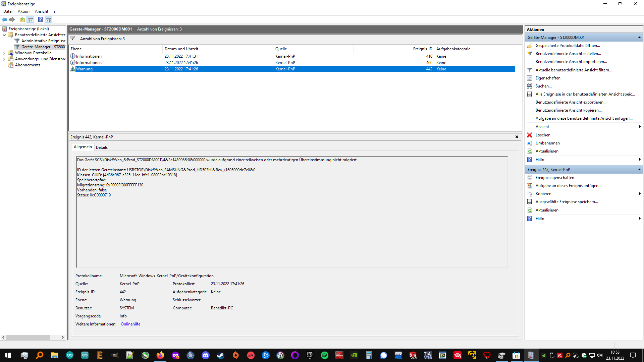Open the Aktion menu

[x=23, y=11]
